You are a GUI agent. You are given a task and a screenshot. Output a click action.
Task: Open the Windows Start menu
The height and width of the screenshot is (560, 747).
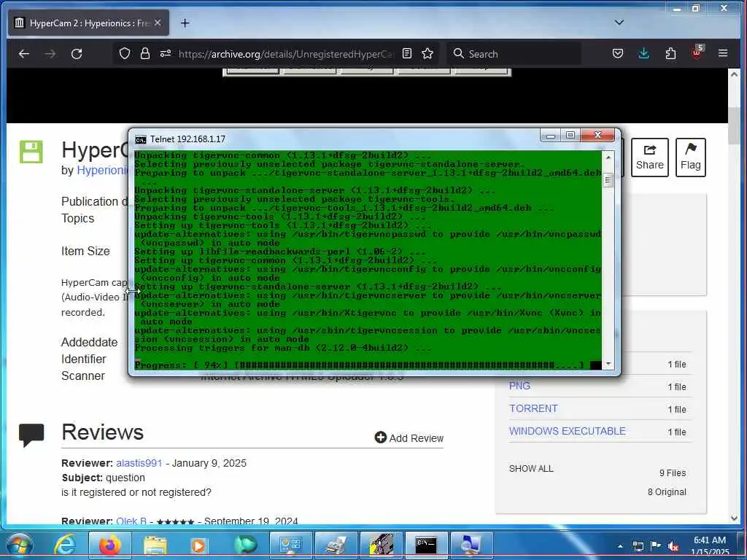point(20,545)
